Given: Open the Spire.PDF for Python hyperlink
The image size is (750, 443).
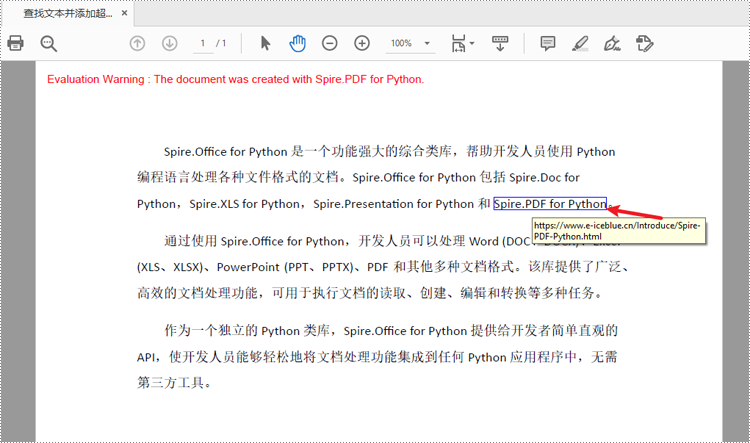Looking at the screenshot, I should [x=550, y=204].
